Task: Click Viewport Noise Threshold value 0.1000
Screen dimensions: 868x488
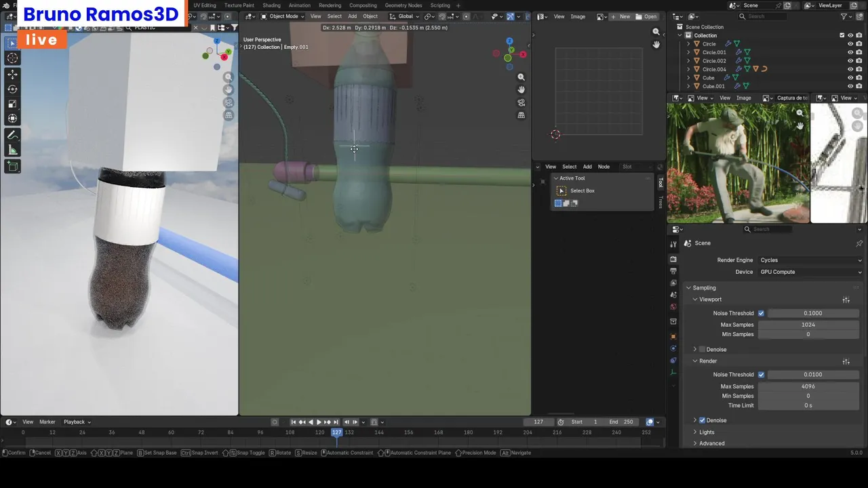Action: tap(812, 313)
